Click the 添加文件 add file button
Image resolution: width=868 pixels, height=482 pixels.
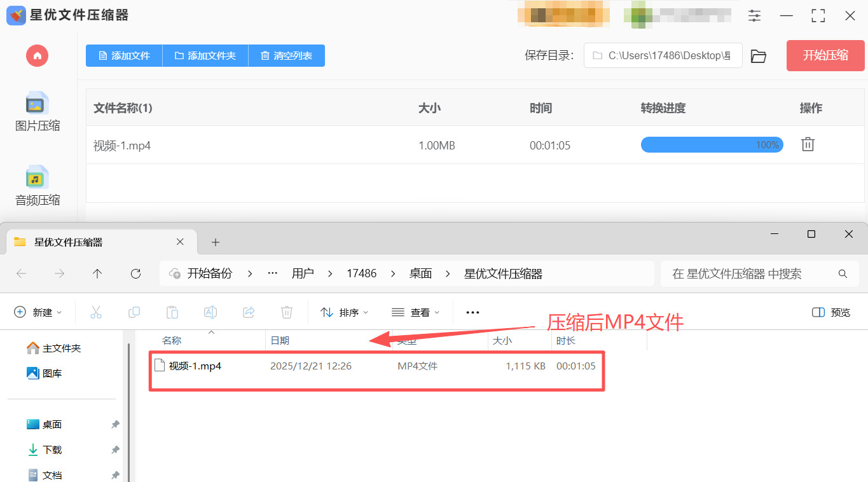124,56
